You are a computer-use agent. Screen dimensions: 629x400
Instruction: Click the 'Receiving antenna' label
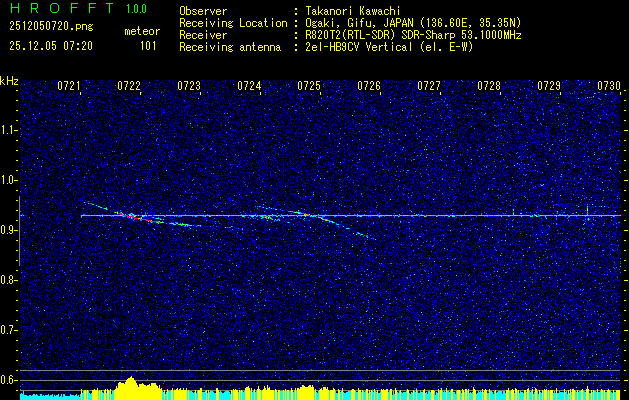coord(230,47)
